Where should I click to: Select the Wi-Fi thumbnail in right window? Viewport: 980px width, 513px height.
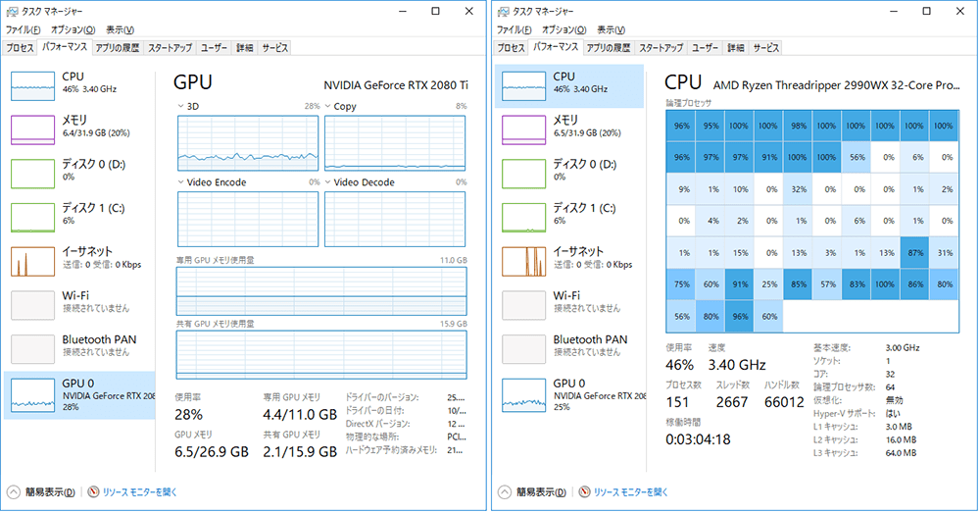tap(522, 305)
